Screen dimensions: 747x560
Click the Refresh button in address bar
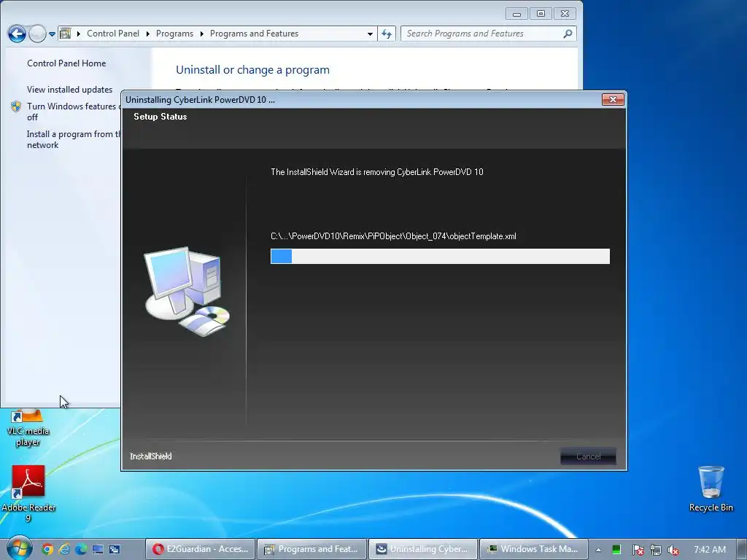coord(387,34)
